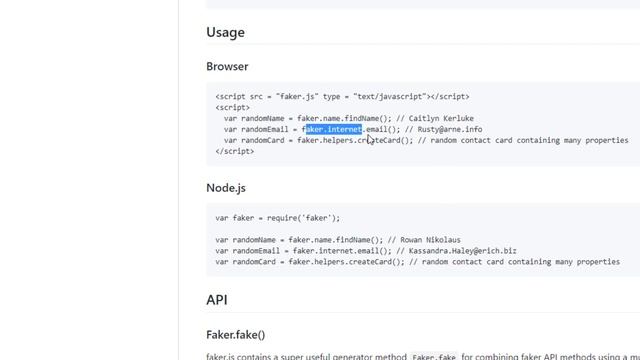This screenshot has height=360, width=640.
Task: Click the paragraph starting 'faker.js contains a super useful'
Action: (423, 356)
